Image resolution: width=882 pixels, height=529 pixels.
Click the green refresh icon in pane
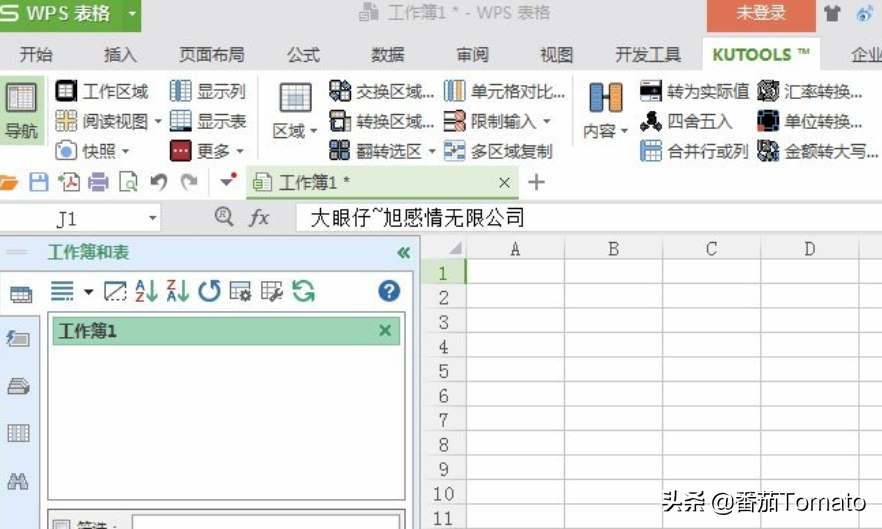coord(304,292)
